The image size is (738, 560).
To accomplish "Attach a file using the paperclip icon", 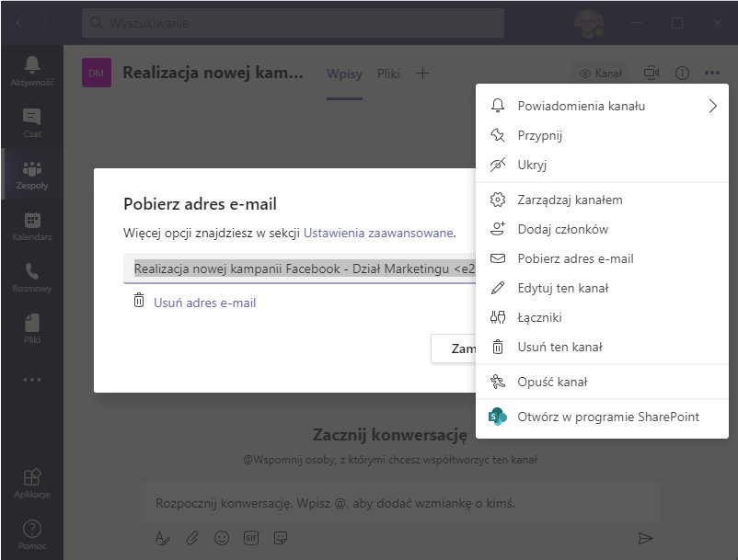I will tap(191, 538).
